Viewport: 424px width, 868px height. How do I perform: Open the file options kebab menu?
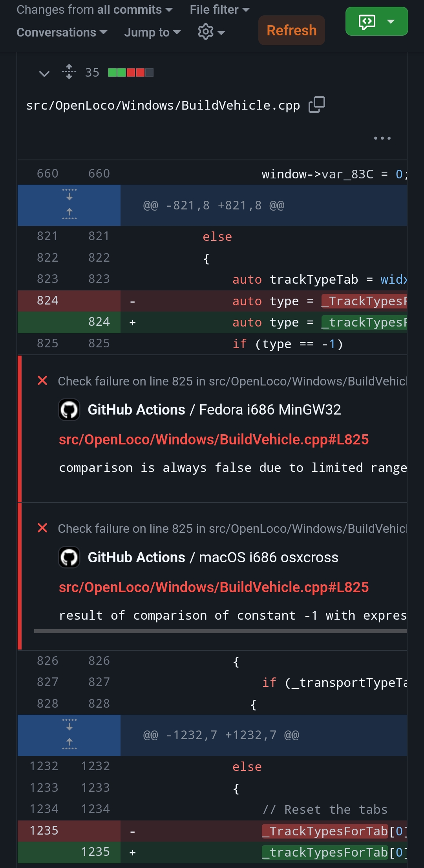(382, 138)
